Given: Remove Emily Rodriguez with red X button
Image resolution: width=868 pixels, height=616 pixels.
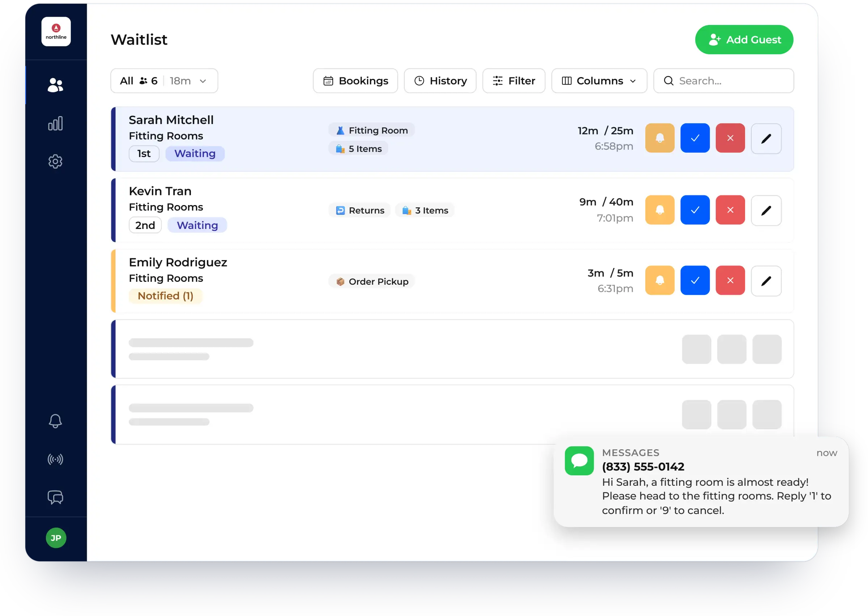Looking at the screenshot, I should pyautogui.click(x=730, y=281).
